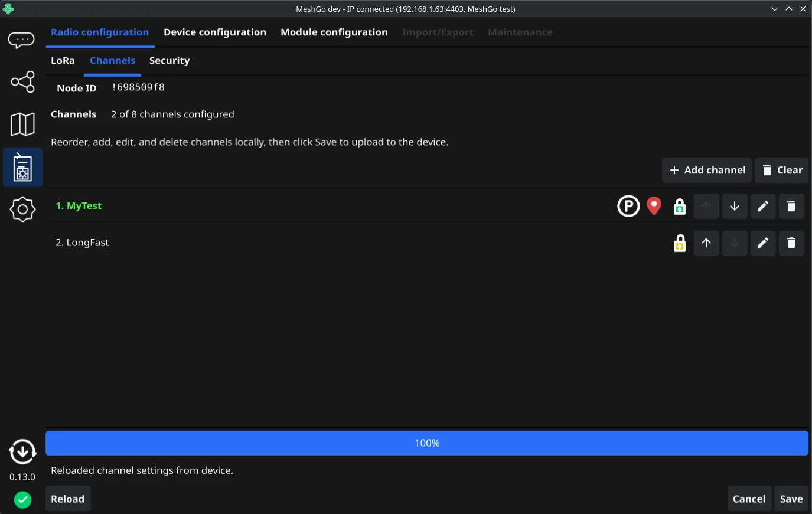
Task: Click the red location pin on MyTest
Action: [x=654, y=206]
